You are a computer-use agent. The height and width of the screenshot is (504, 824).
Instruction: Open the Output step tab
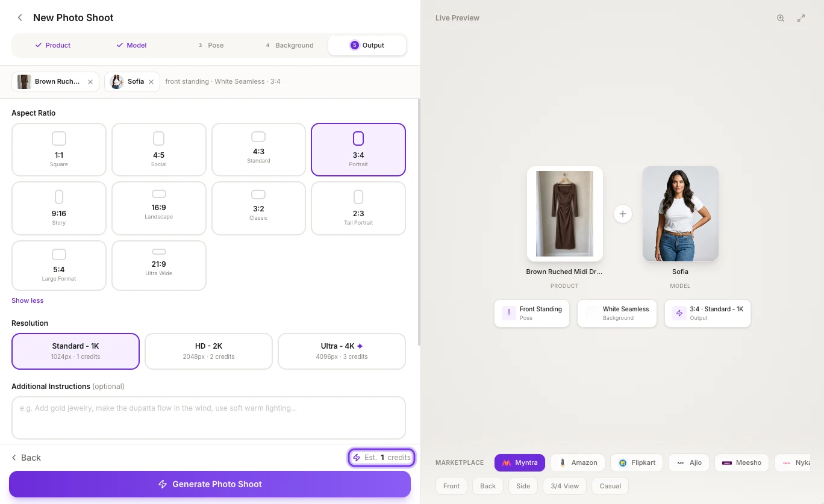pos(367,45)
